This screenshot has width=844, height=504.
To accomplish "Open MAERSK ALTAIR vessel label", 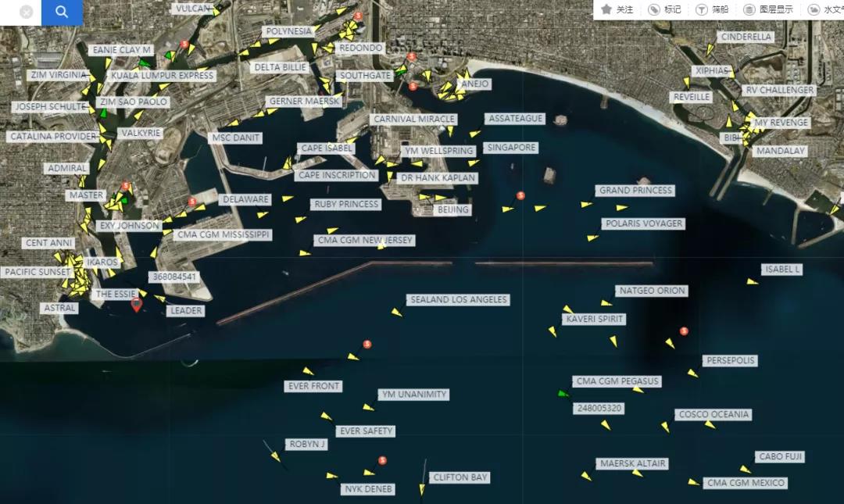I will pyautogui.click(x=632, y=464).
